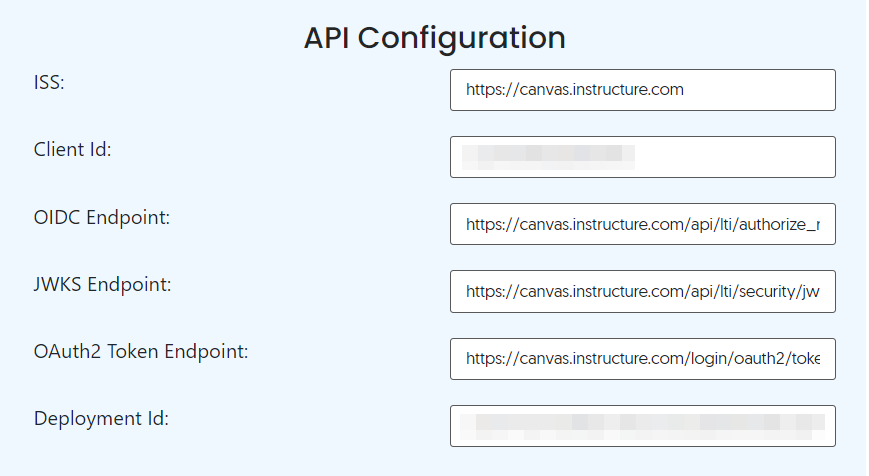The height and width of the screenshot is (476, 869).
Task: Click the "ISS:" label
Action: 49,83
